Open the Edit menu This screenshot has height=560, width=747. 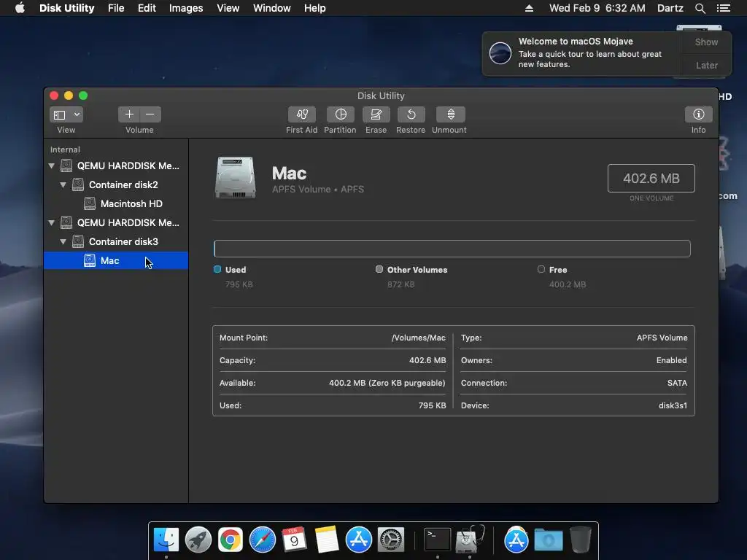[x=147, y=8]
